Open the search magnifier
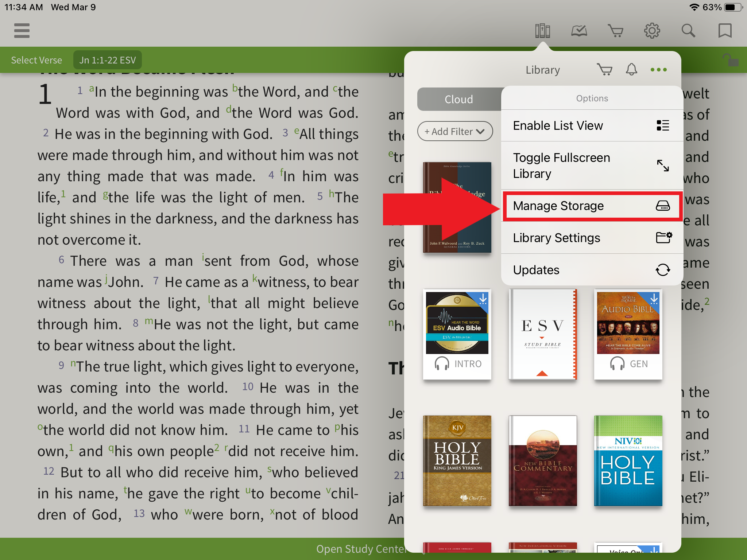This screenshot has height=560, width=747. (x=688, y=31)
